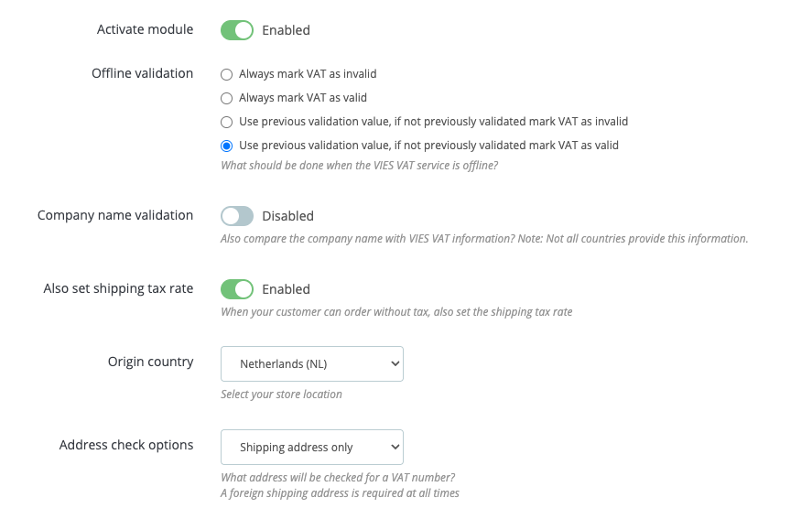Click "Enabled" text beside shipping tax rate toggle

click(x=286, y=289)
